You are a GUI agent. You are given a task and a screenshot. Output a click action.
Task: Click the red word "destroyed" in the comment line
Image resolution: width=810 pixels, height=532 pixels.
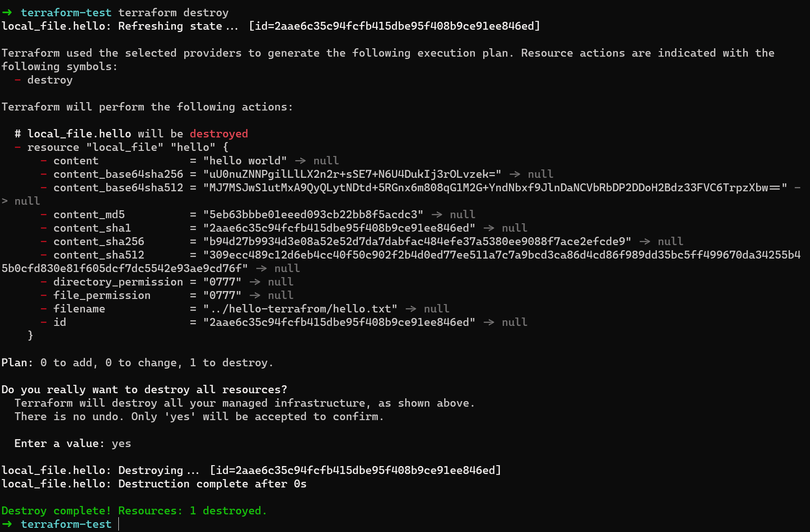coord(219,134)
